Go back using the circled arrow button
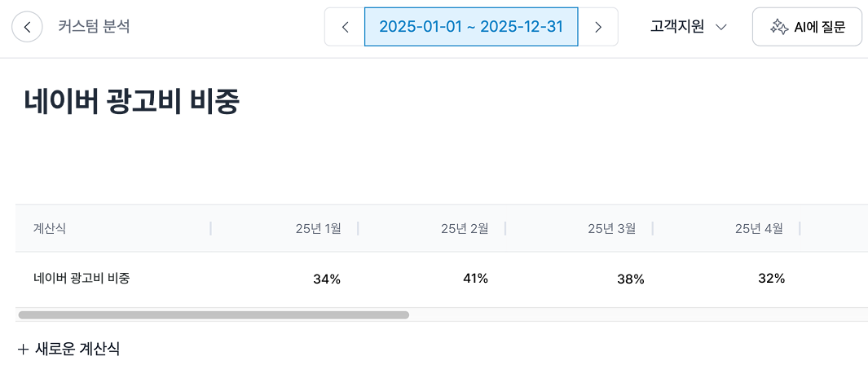This screenshot has width=868, height=374. pyautogui.click(x=27, y=27)
